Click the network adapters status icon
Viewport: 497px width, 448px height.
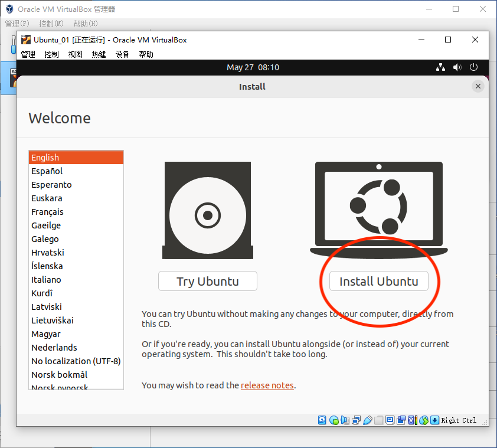click(357, 420)
